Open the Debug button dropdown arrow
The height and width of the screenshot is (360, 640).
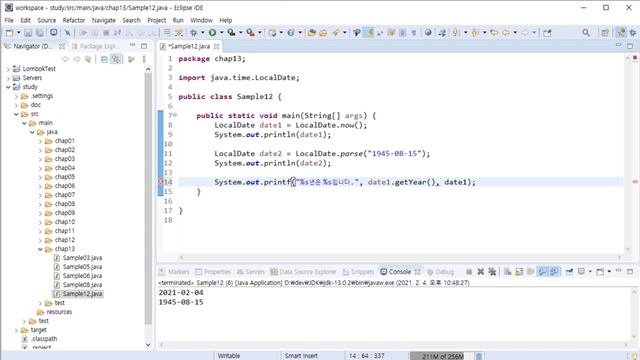(x=202, y=33)
